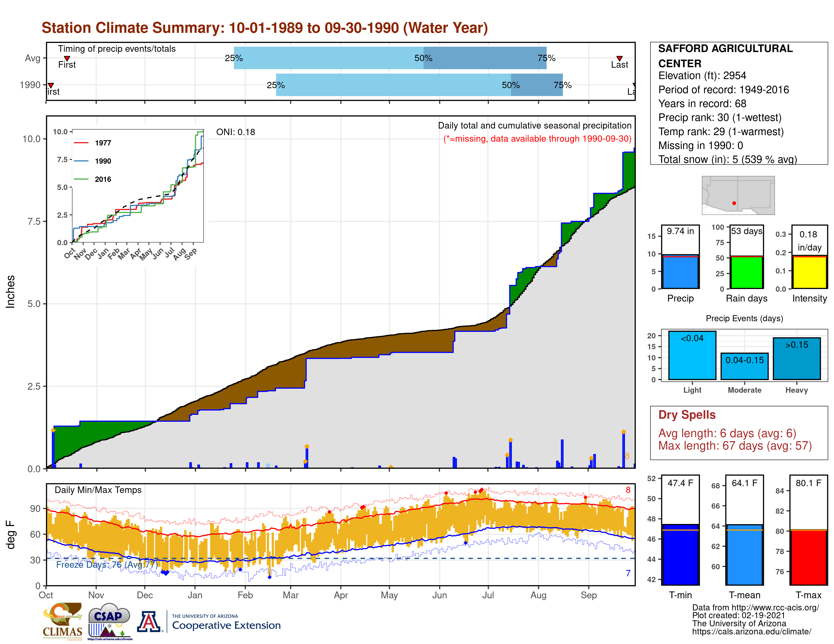
Task: Click the Heavy '>0.15' events bar
Action: pos(797,359)
